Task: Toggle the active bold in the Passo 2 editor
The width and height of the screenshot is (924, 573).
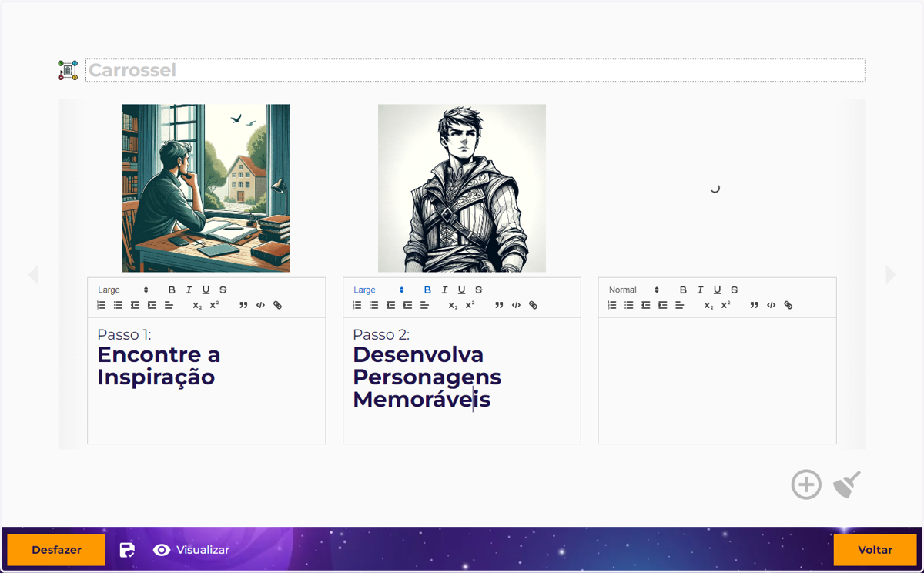Action: [x=427, y=290]
